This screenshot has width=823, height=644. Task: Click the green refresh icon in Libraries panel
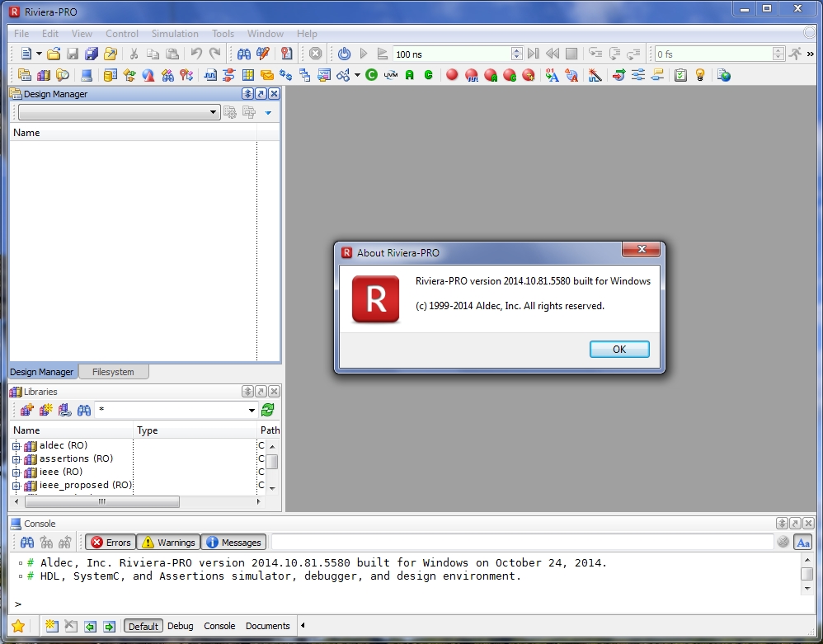tap(268, 410)
